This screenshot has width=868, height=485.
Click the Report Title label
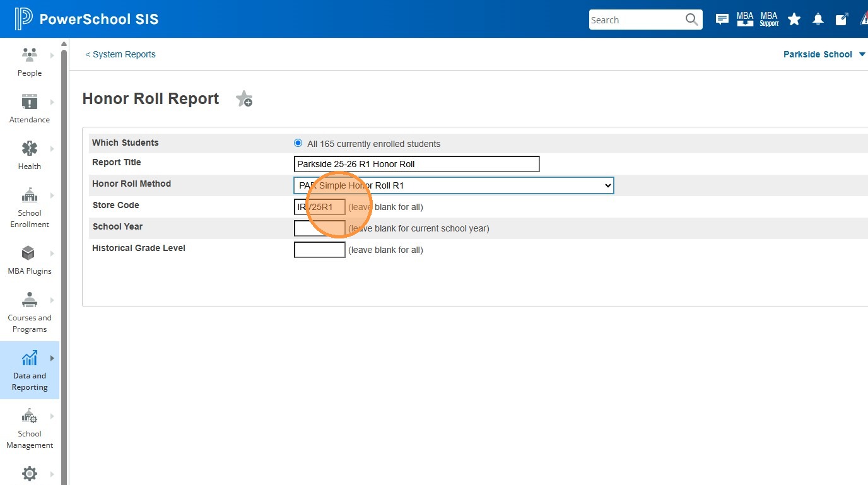point(117,162)
